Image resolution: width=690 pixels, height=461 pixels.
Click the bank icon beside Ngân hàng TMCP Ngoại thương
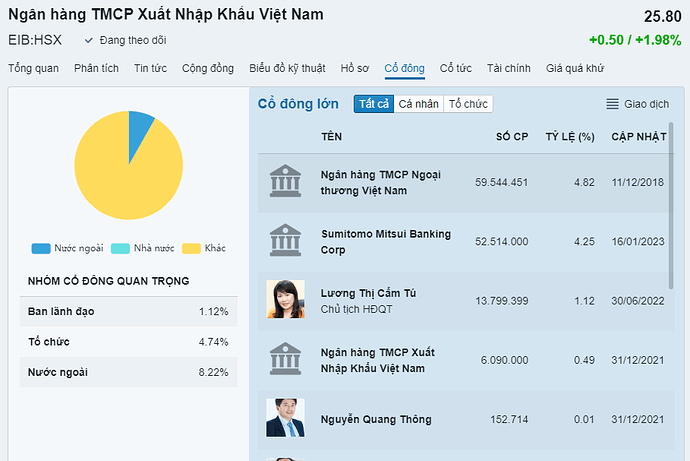[x=285, y=182]
